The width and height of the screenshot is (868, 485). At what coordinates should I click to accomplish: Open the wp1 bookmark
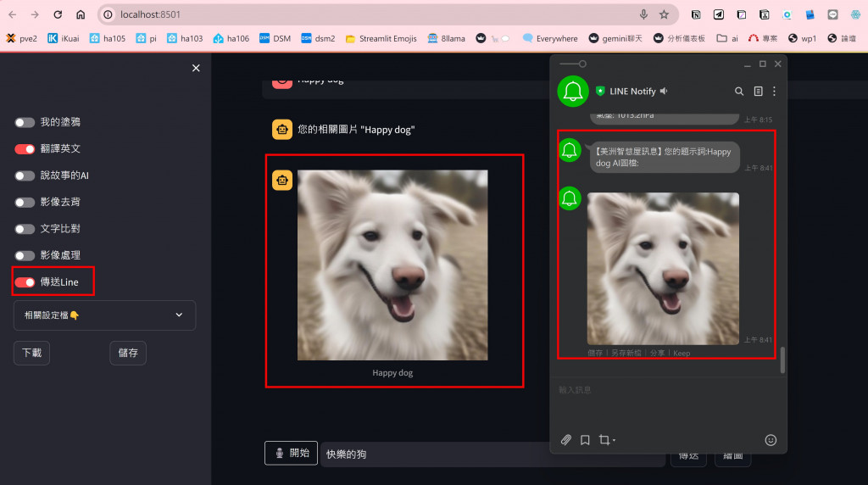(802, 38)
